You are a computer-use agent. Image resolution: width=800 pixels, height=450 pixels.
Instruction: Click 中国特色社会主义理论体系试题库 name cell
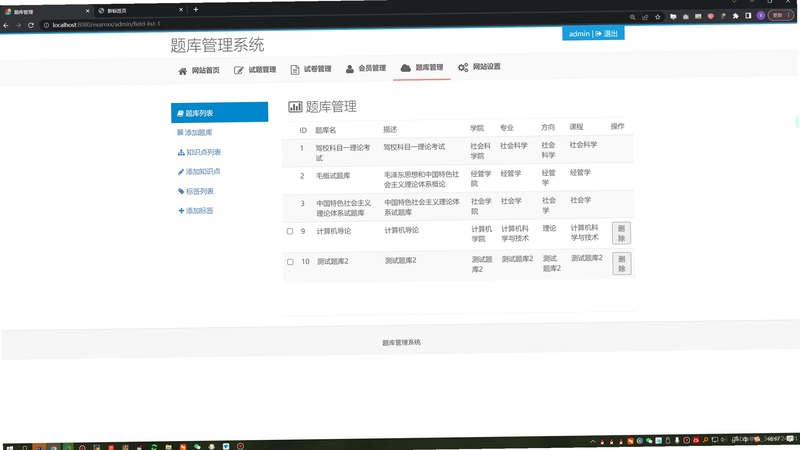click(343, 208)
